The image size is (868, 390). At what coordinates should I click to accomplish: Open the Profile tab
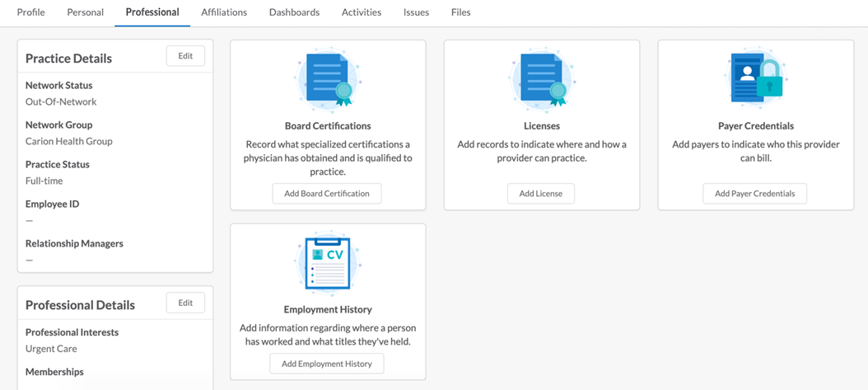click(x=31, y=12)
